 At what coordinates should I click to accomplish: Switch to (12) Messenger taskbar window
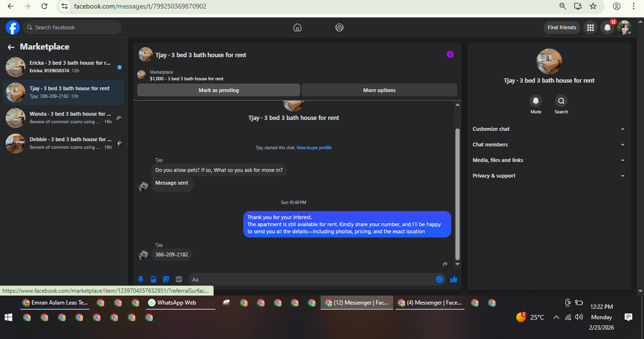pos(357,303)
